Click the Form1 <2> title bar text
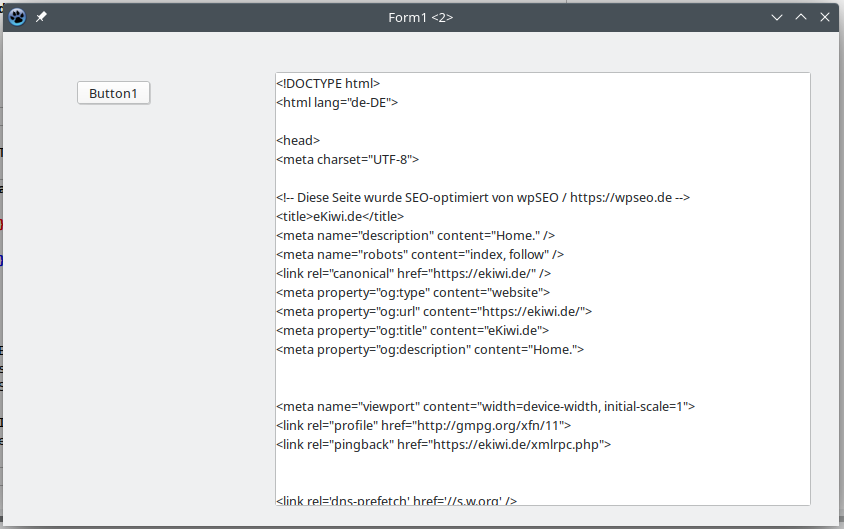 click(420, 18)
